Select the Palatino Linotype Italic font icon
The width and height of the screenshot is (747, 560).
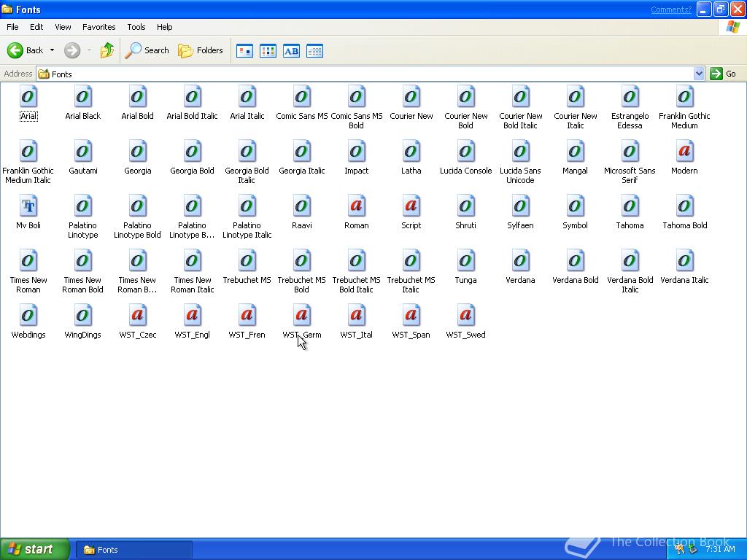coord(247,206)
